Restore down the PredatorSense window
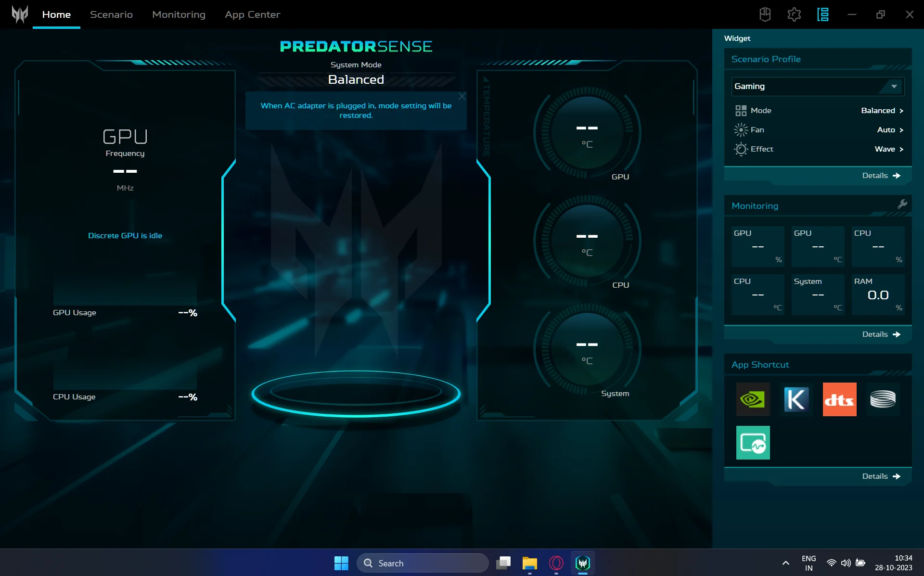This screenshot has width=924, height=576. pyautogui.click(x=881, y=14)
